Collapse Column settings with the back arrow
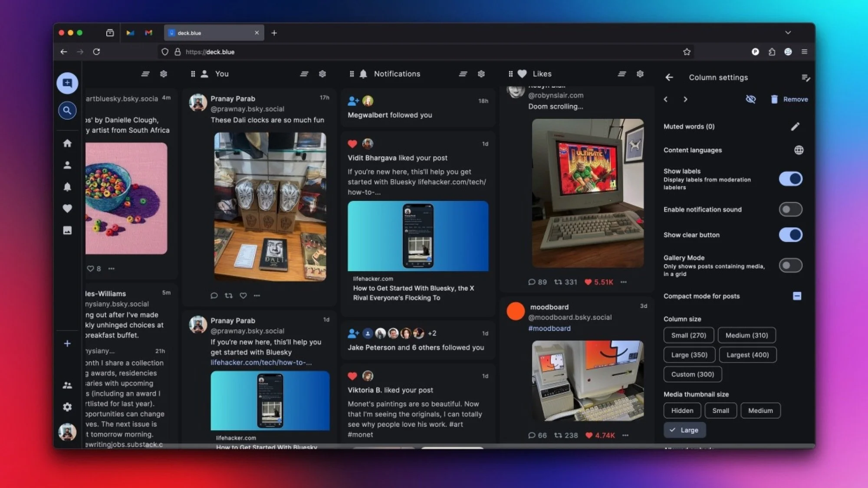Screen dimensions: 868x488 tap(669, 77)
